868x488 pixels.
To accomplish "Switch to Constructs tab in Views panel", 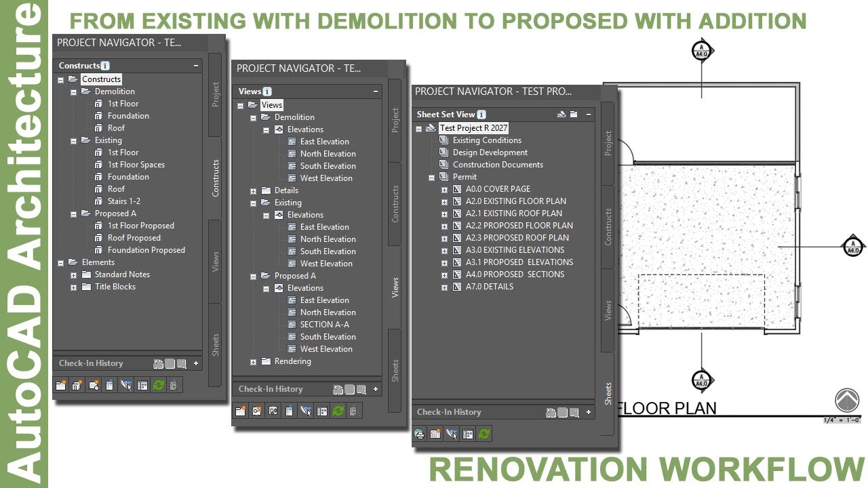I will pos(395,203).
